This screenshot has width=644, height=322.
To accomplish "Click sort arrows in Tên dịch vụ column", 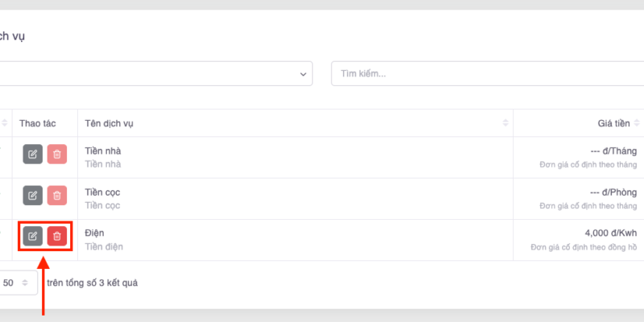I will 506,123.
